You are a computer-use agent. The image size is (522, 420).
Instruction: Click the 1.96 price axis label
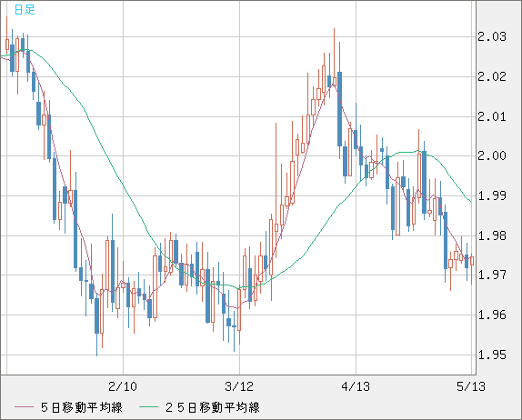pyautogui.click(x=492, y=315)
